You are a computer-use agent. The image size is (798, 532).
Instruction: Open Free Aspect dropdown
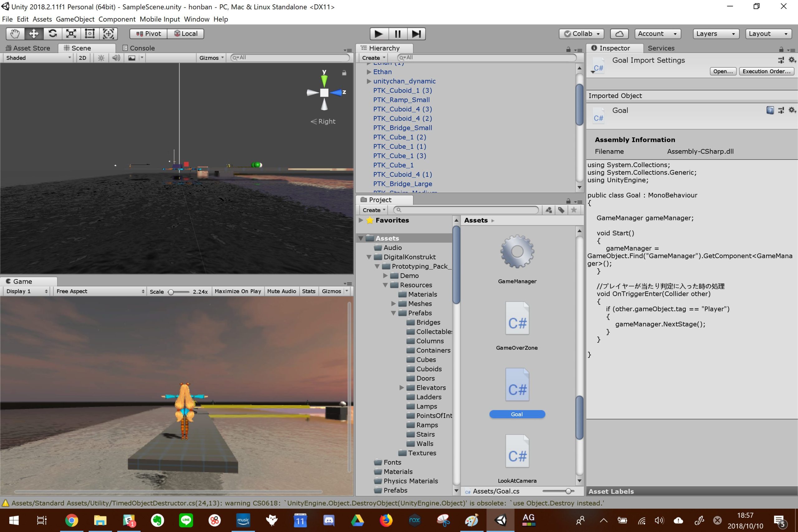pyautogui.click(x=100, y=291)
